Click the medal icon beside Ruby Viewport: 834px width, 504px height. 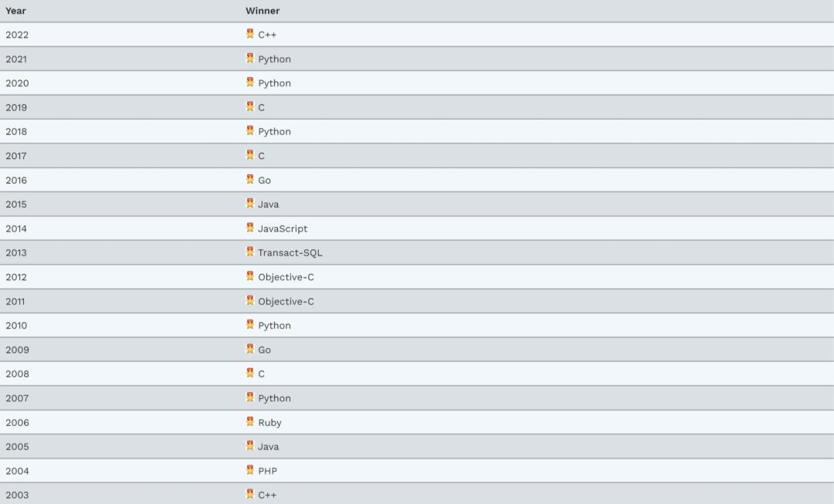(250, 421)
